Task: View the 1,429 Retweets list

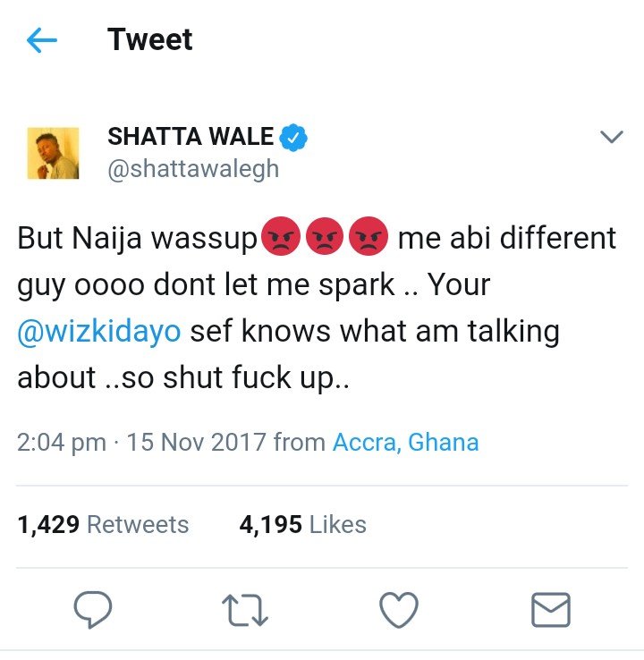Action: [x=103, y=524]
